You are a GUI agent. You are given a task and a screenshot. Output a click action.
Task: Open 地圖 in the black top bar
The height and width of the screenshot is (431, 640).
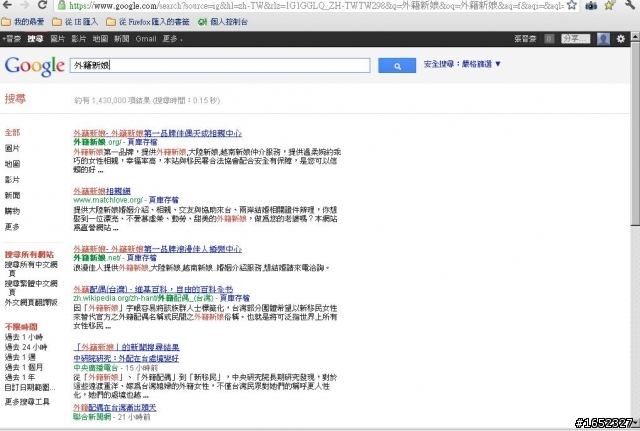100,39
